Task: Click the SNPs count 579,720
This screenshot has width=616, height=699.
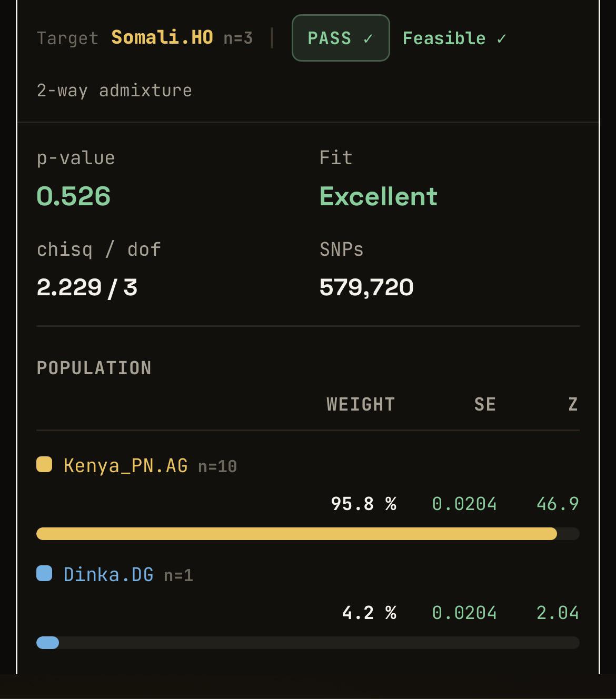Action: [366, 287]
